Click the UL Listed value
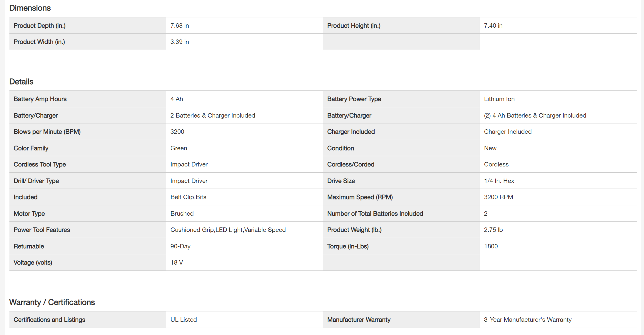644x335 pixels. coord(183,320)
